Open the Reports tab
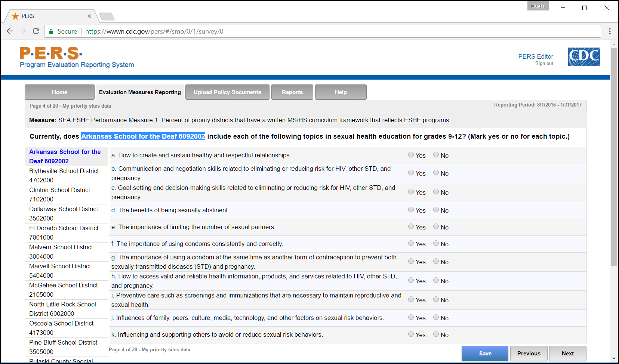Viewport: 619px width, 364px height. 292,92
